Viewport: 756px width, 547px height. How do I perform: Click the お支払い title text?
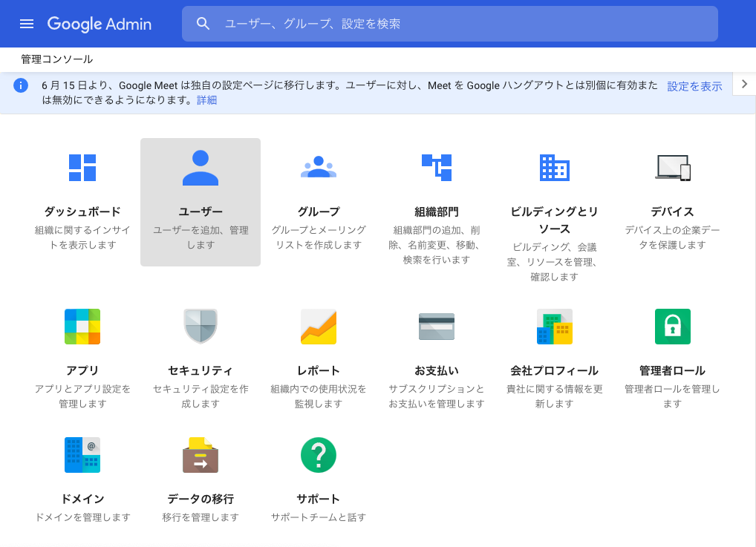coord(437,370)
